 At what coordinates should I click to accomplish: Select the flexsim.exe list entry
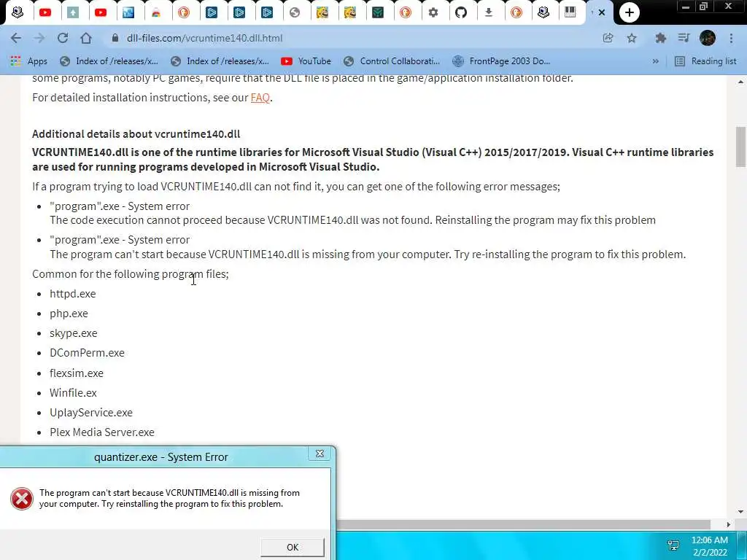76,373
